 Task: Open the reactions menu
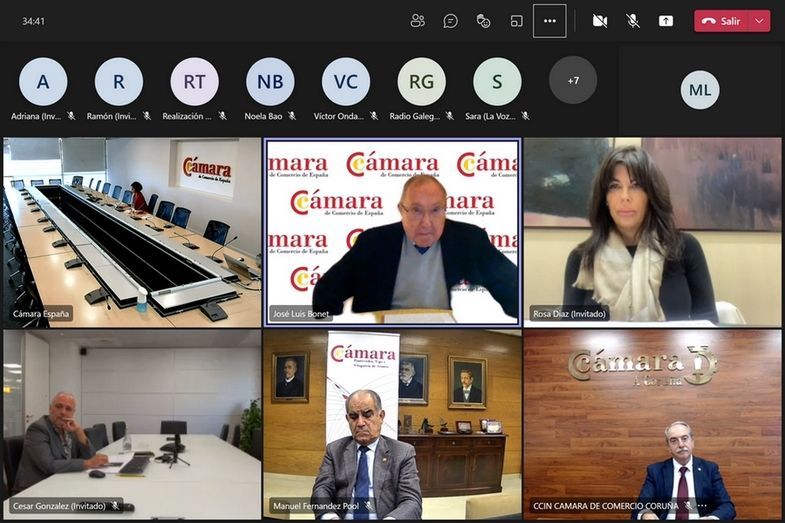(484, 21)
